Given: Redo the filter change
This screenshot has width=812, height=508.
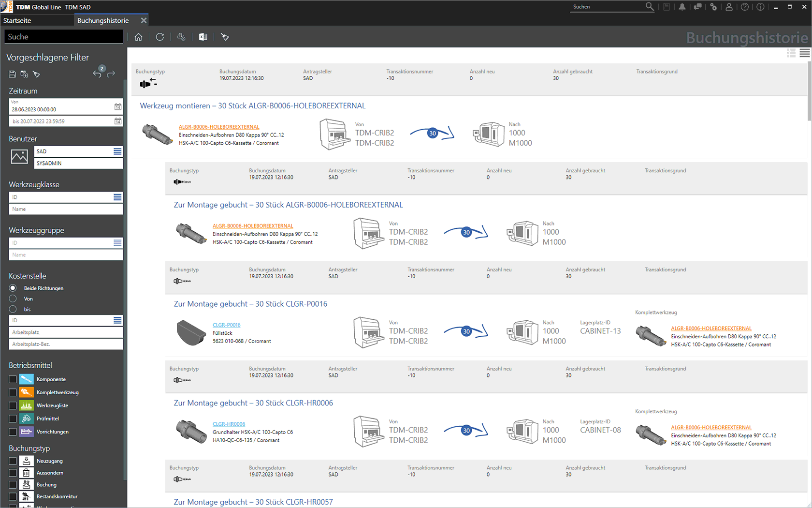Looking at the screenshot, I should point(111,74).
